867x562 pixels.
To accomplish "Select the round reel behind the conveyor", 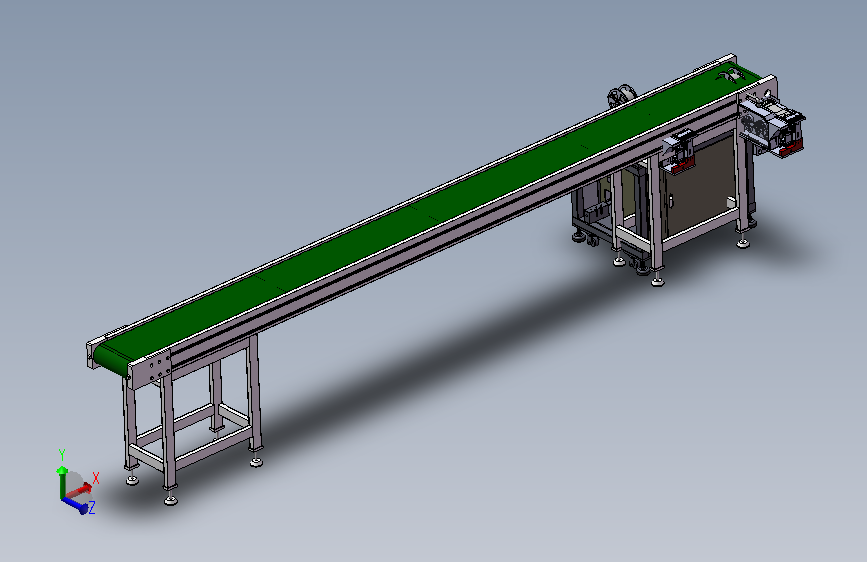I will coord(621,96).
